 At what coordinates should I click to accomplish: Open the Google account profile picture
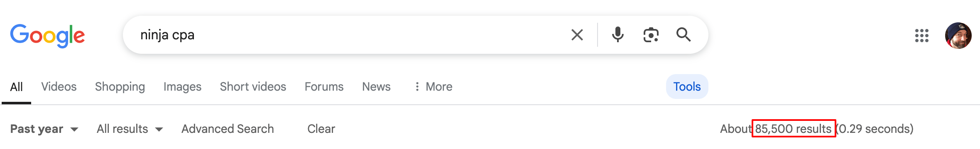(958, 36)
